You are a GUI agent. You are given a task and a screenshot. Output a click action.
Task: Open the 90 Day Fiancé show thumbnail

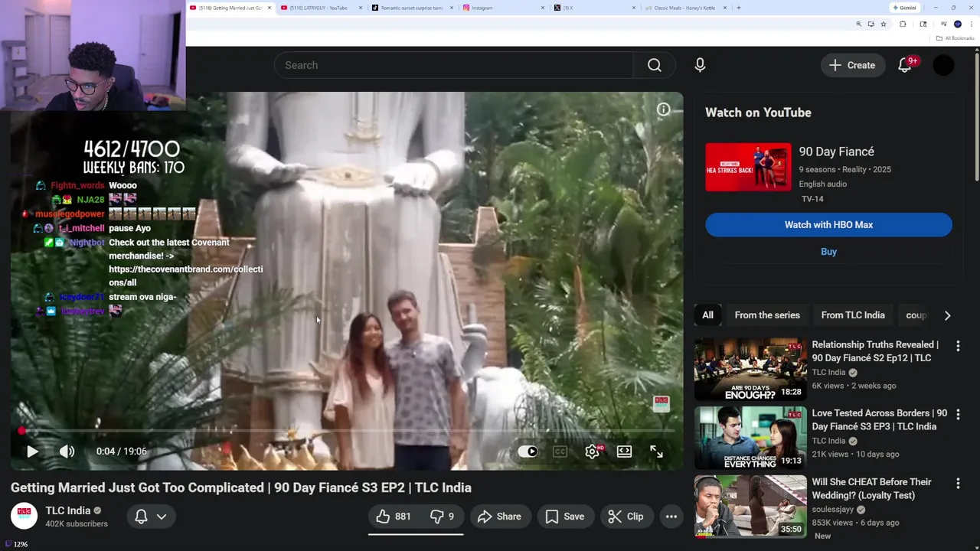pyautogui.click(x=748, y=167)
